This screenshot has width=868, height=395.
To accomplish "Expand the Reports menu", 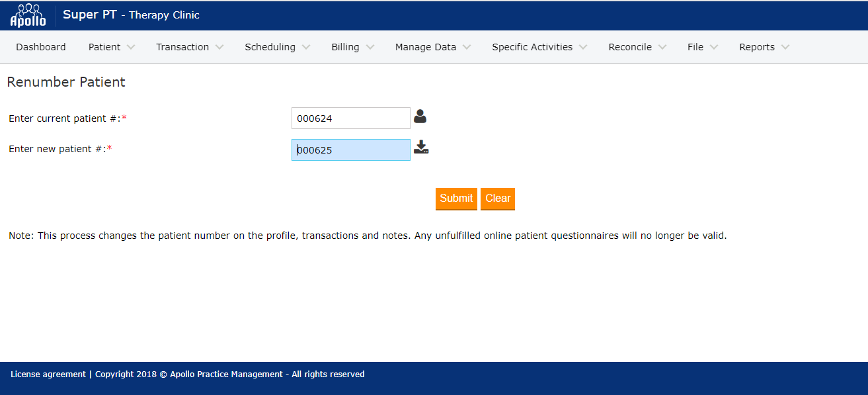I will tap(764, 47).
